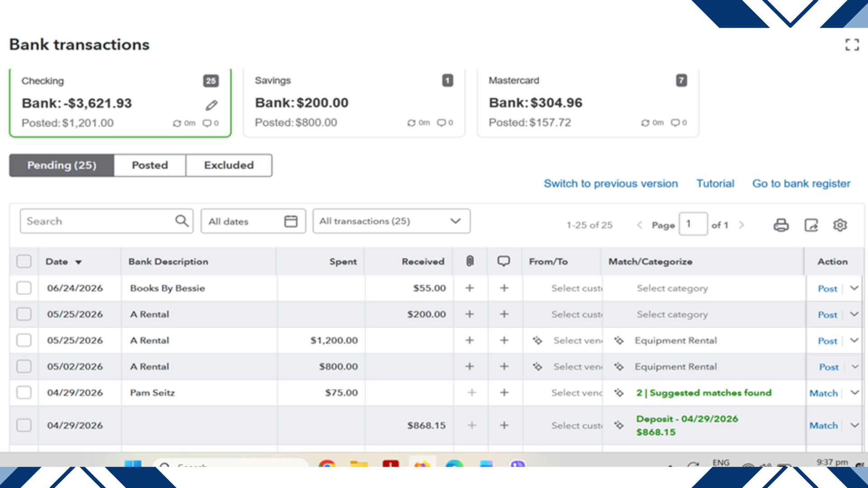Expand action arrow beside Match for Pam Seitz
868x488 pixels.
click(x=854, y=393)
